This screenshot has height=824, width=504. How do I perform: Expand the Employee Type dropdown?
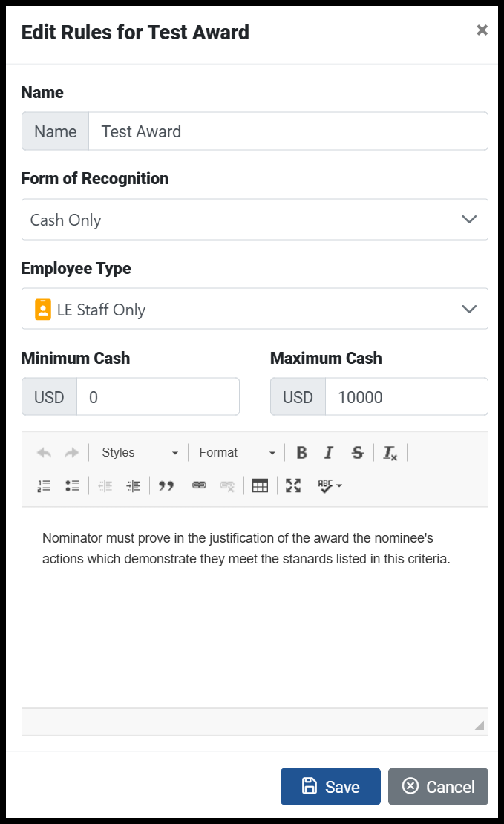click(x=255, y=309)
